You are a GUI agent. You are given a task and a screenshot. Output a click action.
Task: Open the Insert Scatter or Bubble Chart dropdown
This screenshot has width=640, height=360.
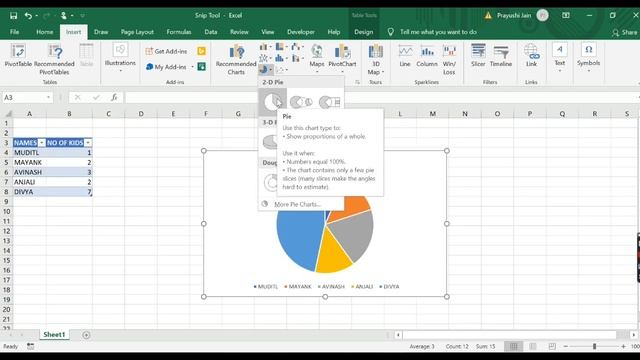[x=282, y=70]
